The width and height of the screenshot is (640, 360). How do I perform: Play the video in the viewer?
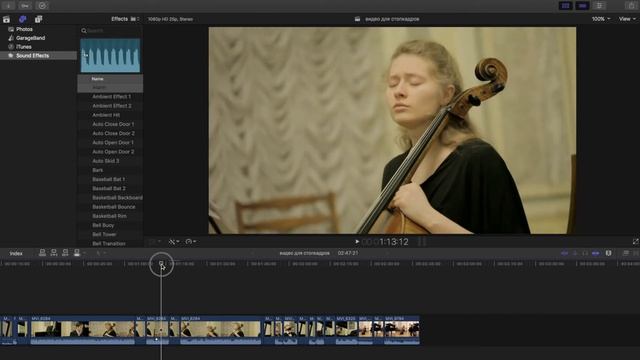(x=357, y=242)
